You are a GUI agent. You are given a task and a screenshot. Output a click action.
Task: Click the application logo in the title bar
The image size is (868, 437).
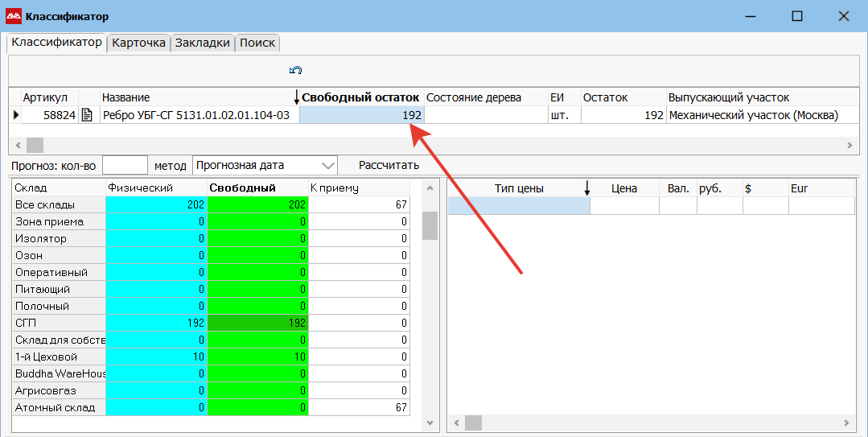13,16
